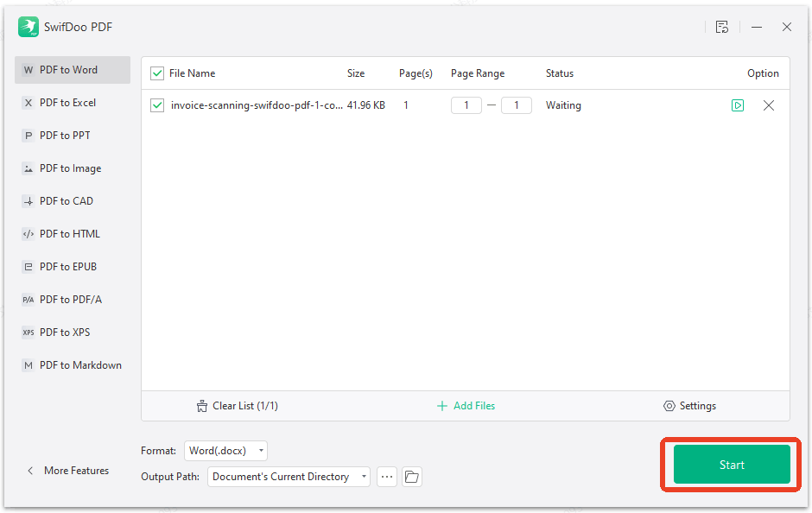
Task: Select the PDF to Markdown tool
Action: coord(72,364)
